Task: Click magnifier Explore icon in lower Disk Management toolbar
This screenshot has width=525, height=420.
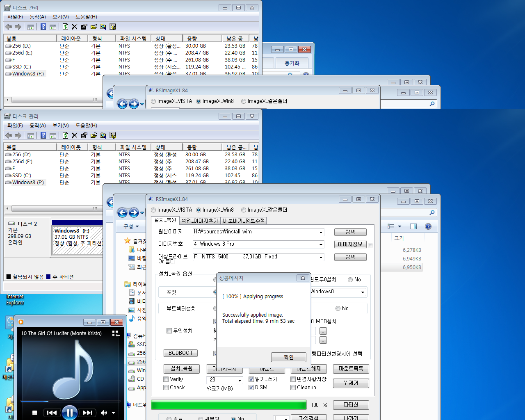Action: (x=103, y=135)
